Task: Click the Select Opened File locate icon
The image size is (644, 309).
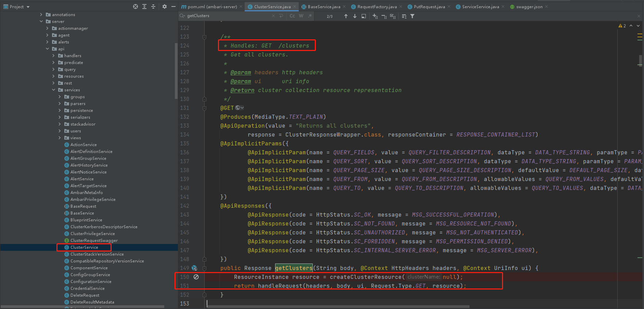Action: (136, 7)
